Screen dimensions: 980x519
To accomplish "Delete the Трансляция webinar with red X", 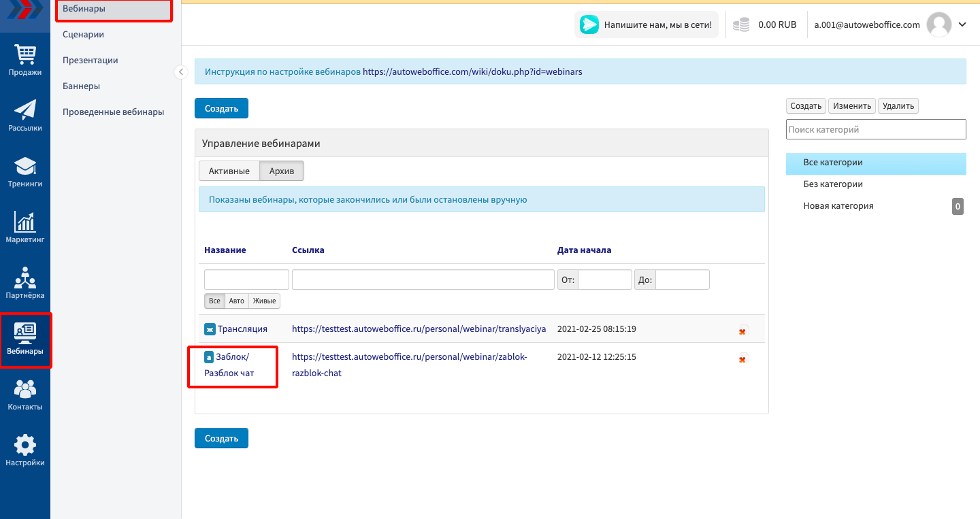I will pyautogui.click(x=742, y=331).
